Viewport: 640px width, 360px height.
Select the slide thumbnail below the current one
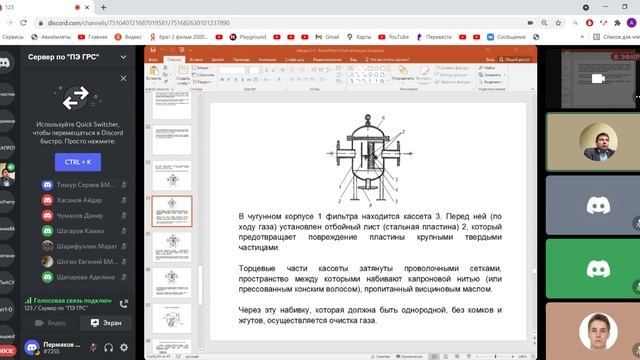(x=172, y=247)
